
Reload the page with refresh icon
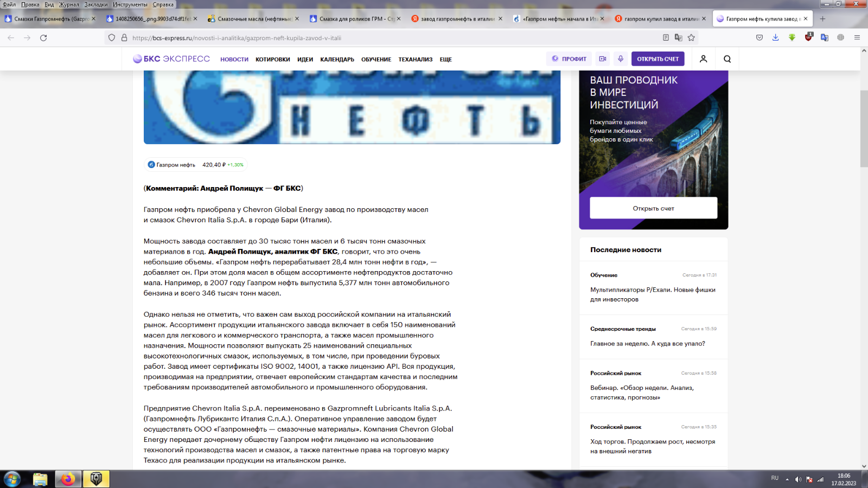(43, 38)
